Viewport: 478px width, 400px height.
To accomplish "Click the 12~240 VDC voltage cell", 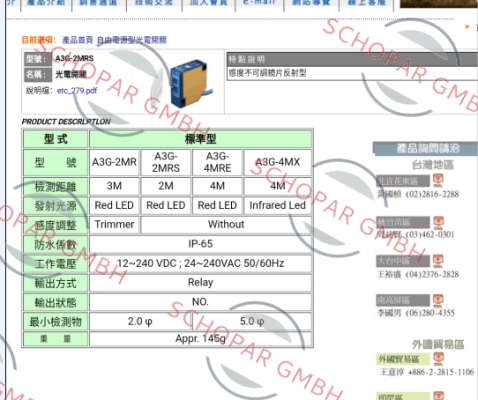I will coord(200,263).
